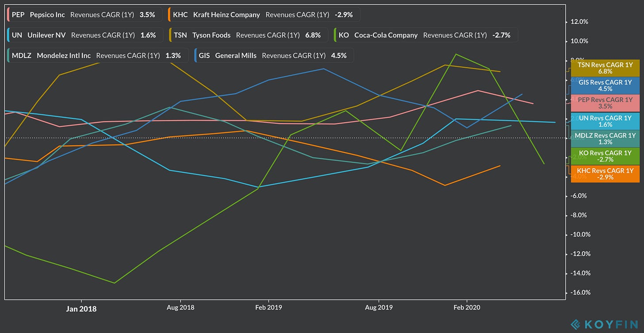
Task: Click the Kraft Heinz -2.9% legend value
Action: point(344,15)
